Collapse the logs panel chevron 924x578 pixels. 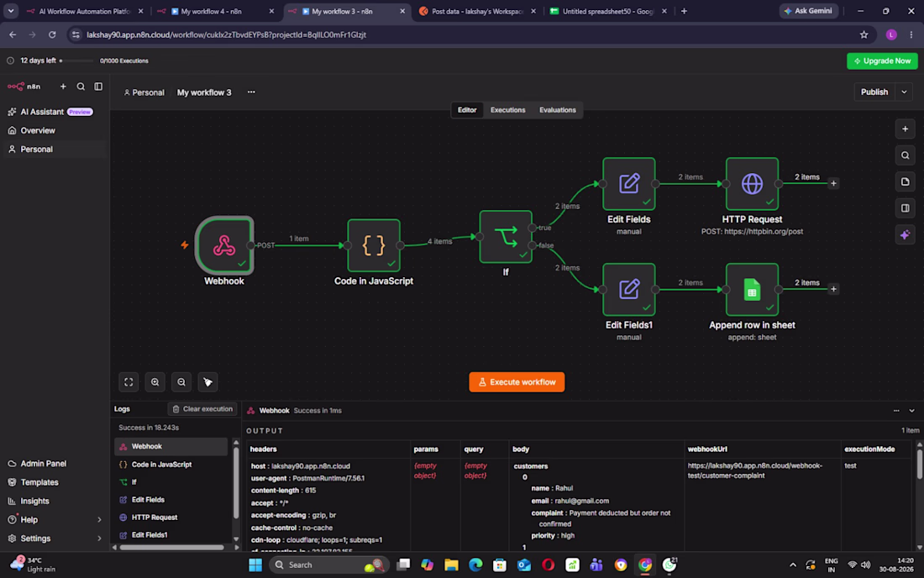click(911, 411)
